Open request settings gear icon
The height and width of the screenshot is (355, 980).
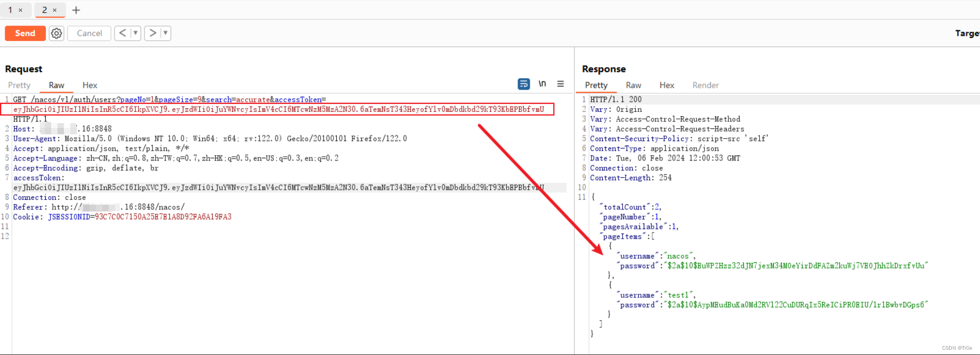coord(56,33)
